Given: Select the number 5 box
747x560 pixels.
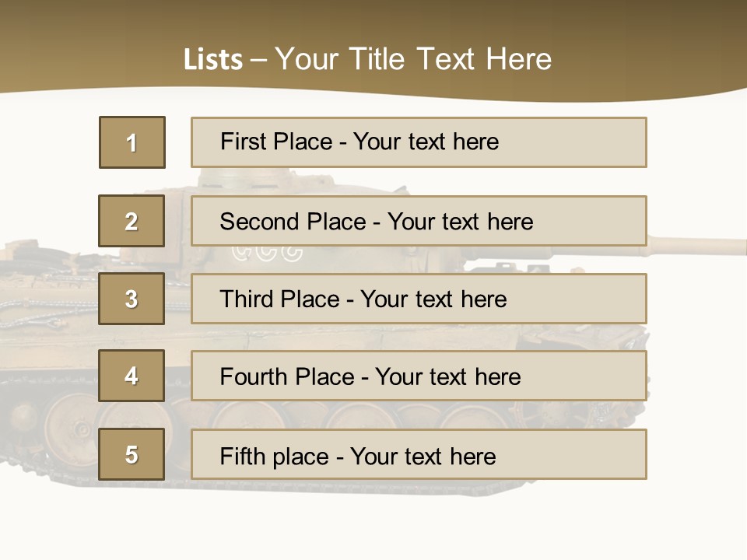Looking at the screenshot, I should (x=132, y=454).
